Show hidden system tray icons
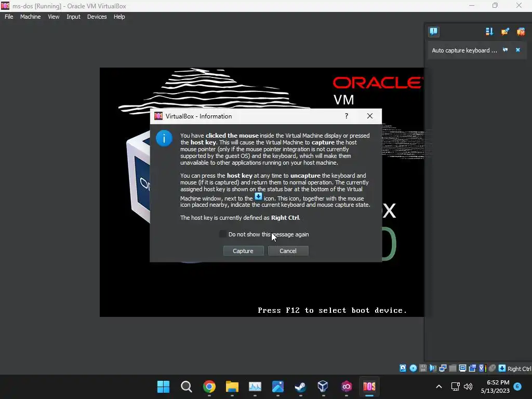 pos(438,387)
